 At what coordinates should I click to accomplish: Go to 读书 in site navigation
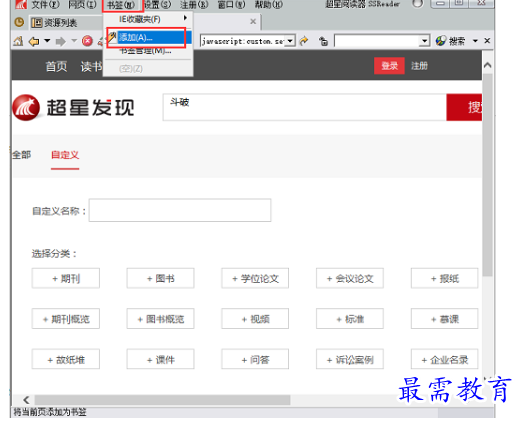coord(91,66)
